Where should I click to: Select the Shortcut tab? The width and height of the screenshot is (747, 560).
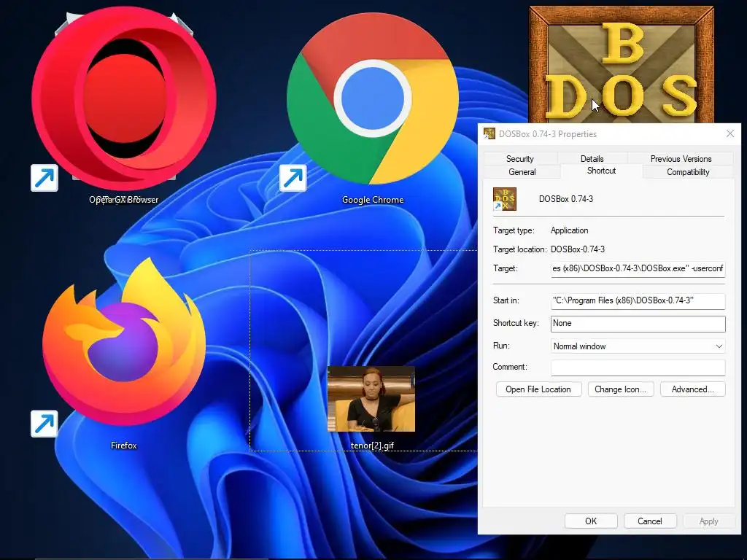coord(601,171)
